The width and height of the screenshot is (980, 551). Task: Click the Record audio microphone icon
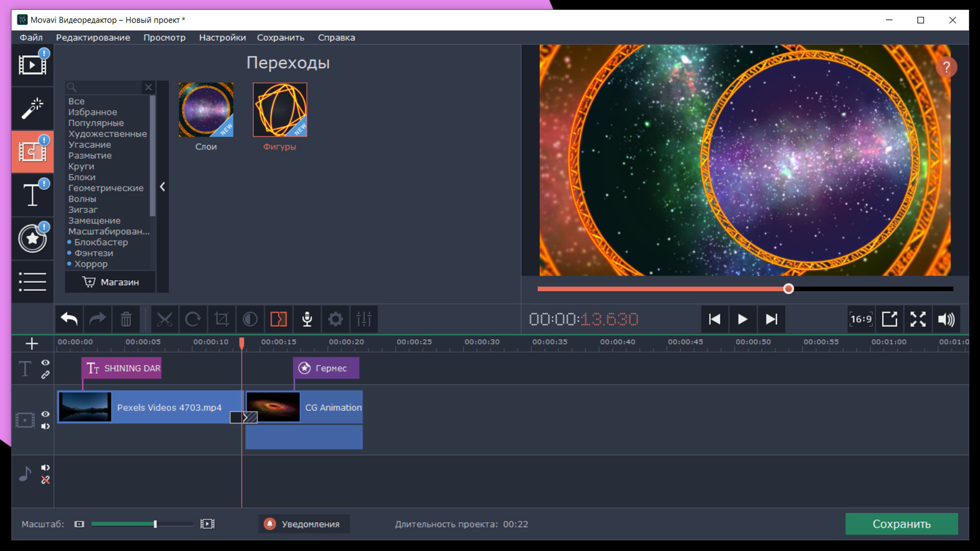tap(307, 319)
